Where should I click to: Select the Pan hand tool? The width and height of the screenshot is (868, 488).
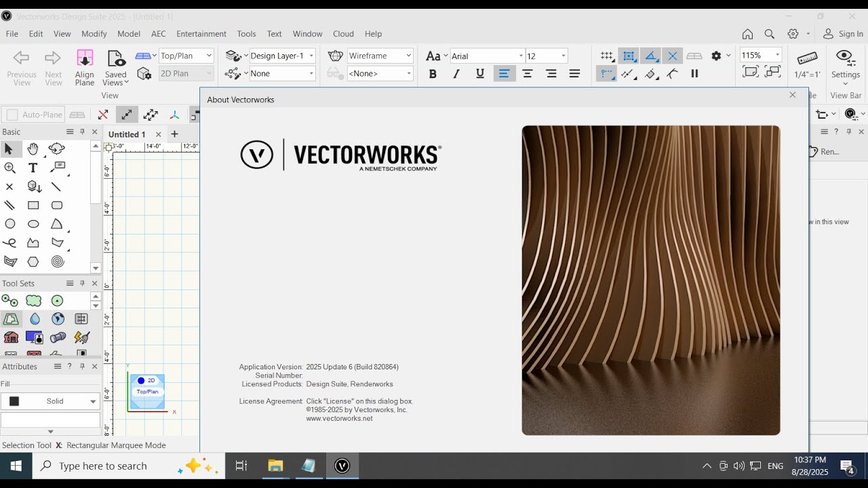(33, 149)
